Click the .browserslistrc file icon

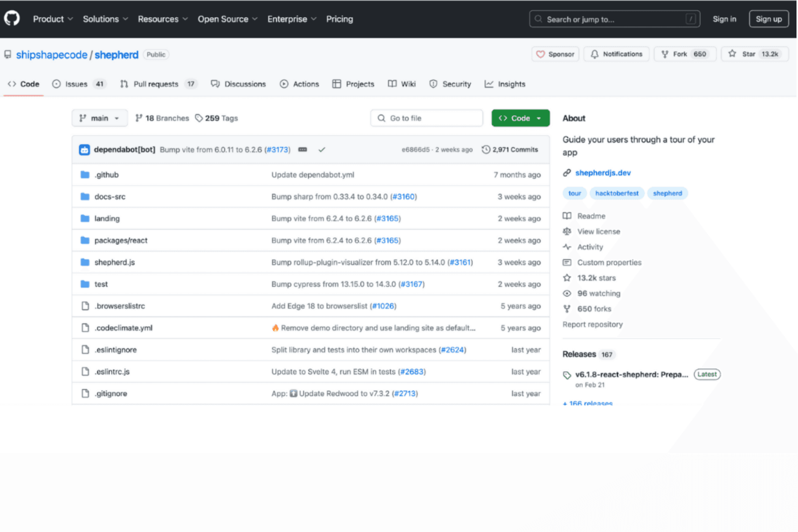point(85,306)
